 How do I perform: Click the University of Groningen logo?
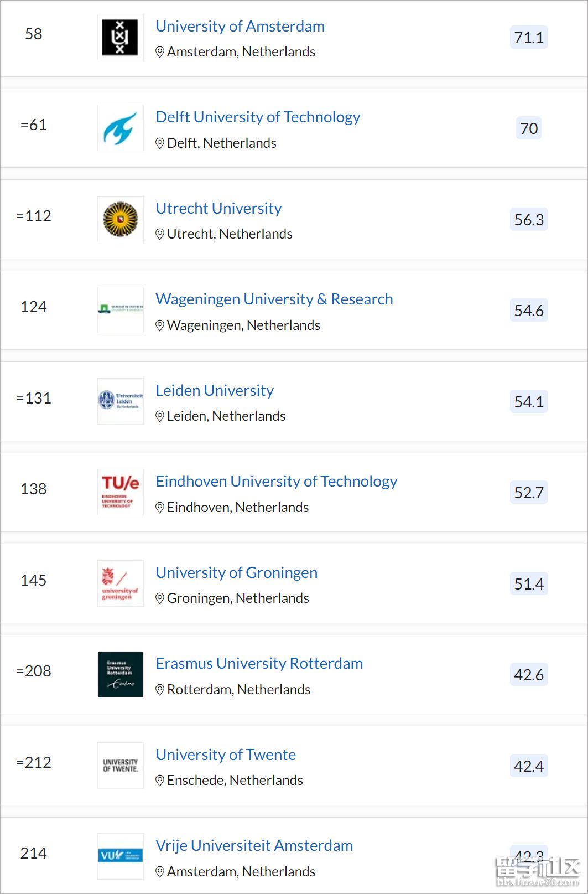pyautogui.click(x=120, y=583)
